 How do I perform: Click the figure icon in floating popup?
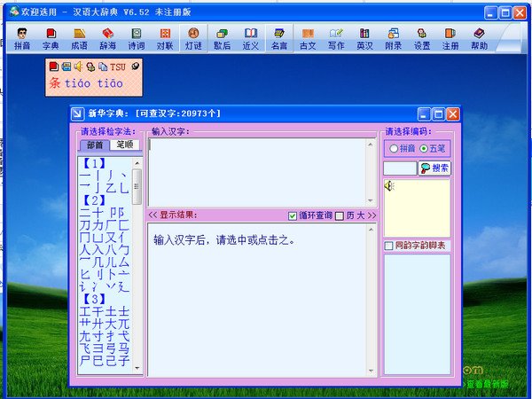[x=90, y=66]
